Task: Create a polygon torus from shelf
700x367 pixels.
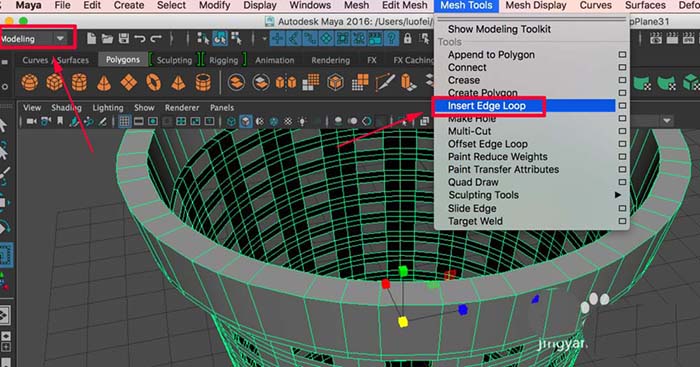Action: (153, 83)
